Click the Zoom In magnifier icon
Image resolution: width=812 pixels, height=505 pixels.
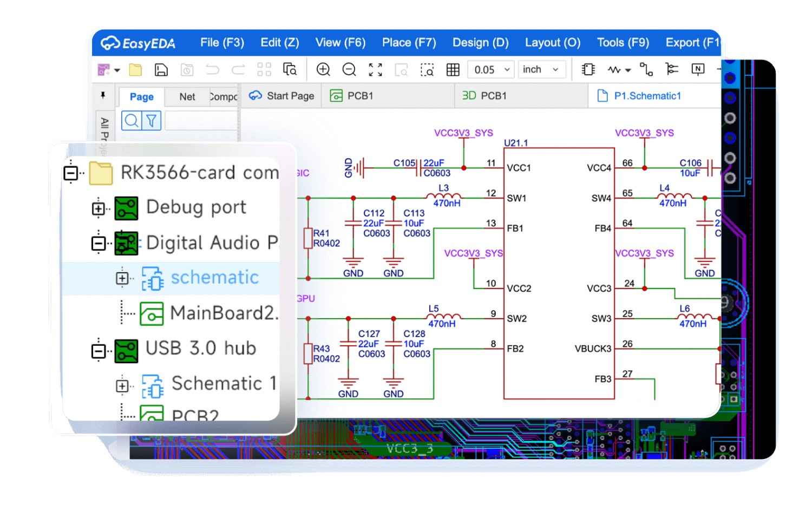click(323, 69)
